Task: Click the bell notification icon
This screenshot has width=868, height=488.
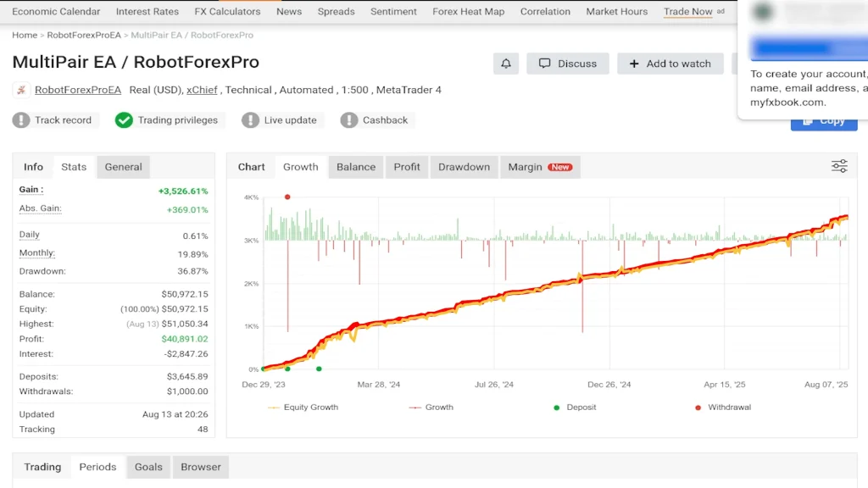Action: click(506, 64)
